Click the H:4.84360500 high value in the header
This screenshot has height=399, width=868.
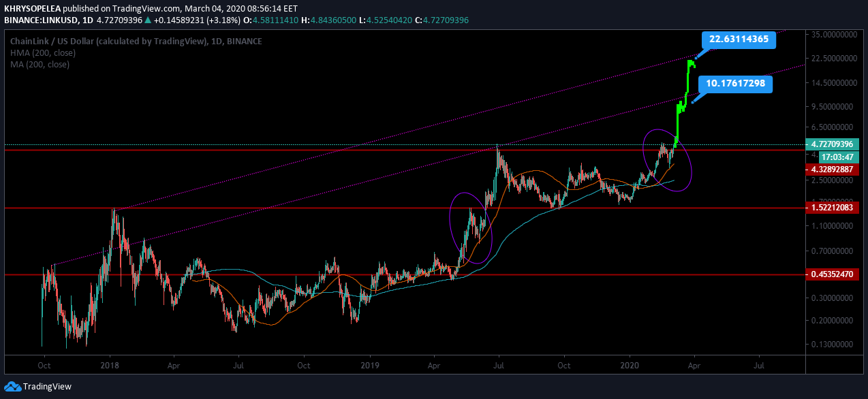[x=329, y=20]
